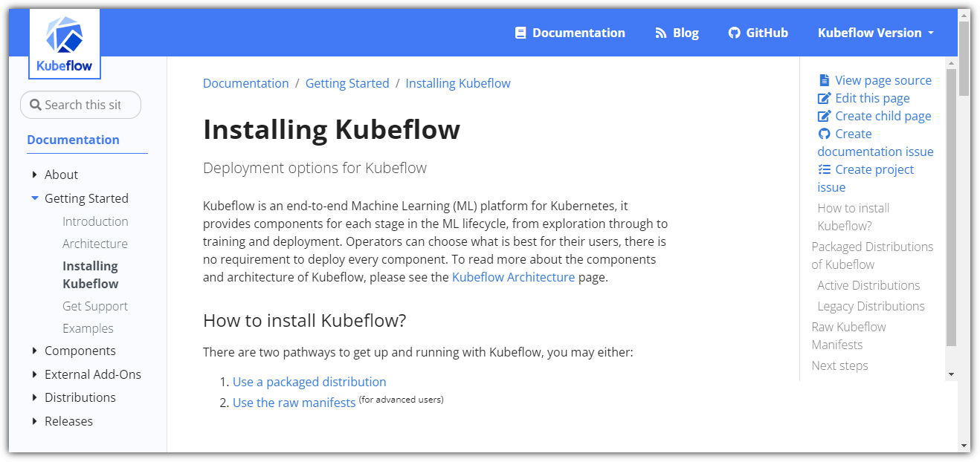
Task: Open the Examples sidebar page
Action: coord(88,328)
